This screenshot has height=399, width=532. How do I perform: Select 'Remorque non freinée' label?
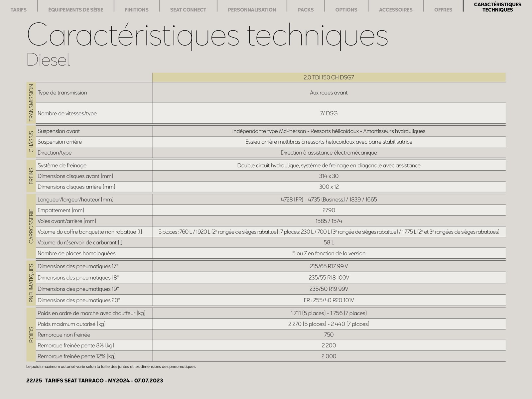64,335
